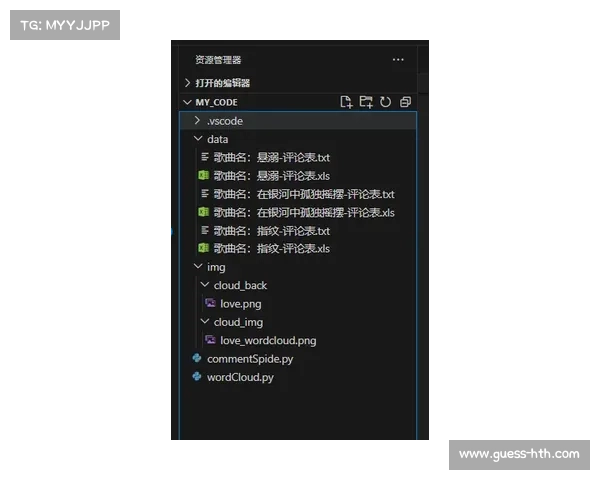The height and width of the screenshot is (480, 600).
Task: Click the Python icon beside commentSpide.py
Action: [x=197, y=358]
